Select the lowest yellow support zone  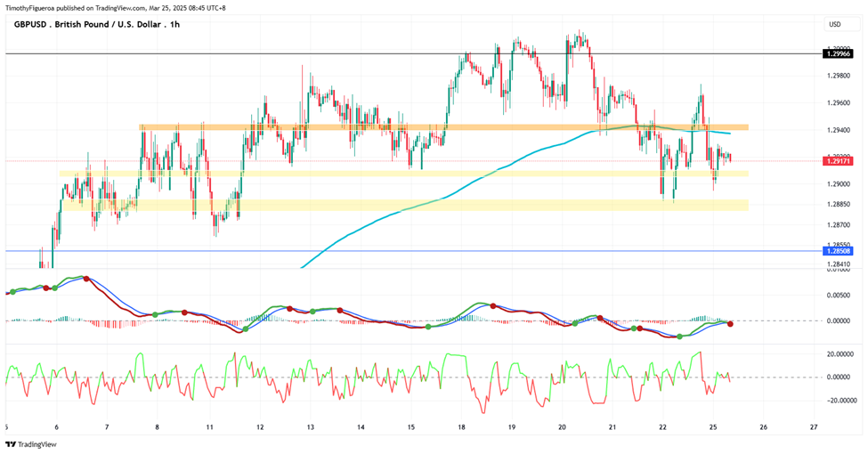pos(406,205)
